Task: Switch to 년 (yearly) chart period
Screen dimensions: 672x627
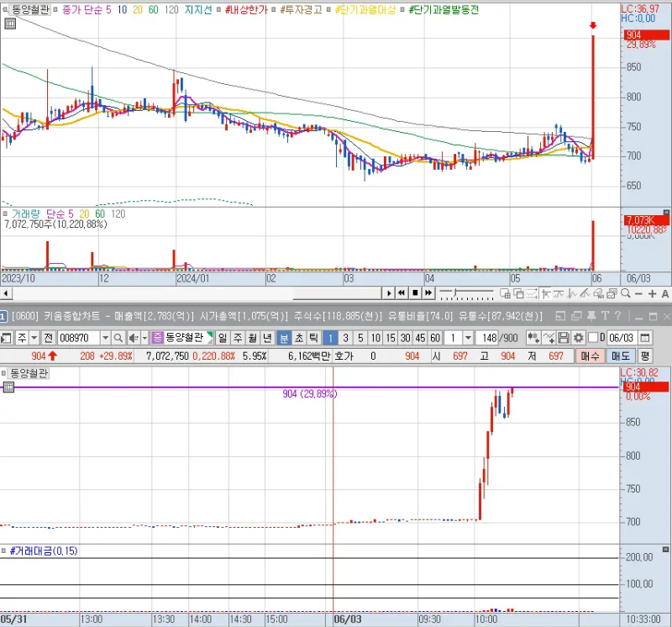Action: click(267, 338)
